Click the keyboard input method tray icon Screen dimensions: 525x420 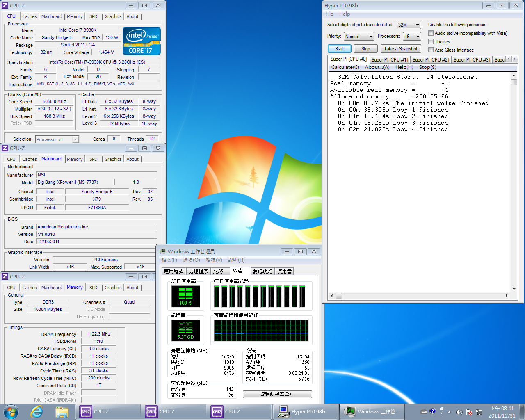coord(424,411)
